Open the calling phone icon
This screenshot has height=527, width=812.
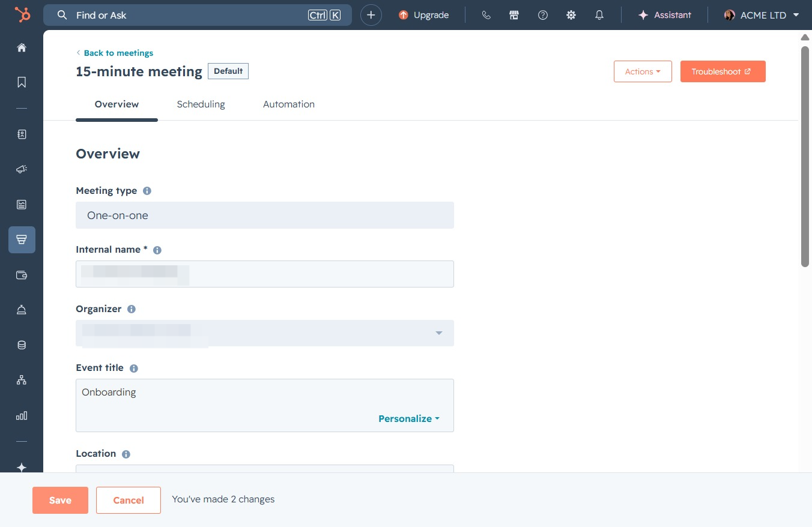pos(486,15)
